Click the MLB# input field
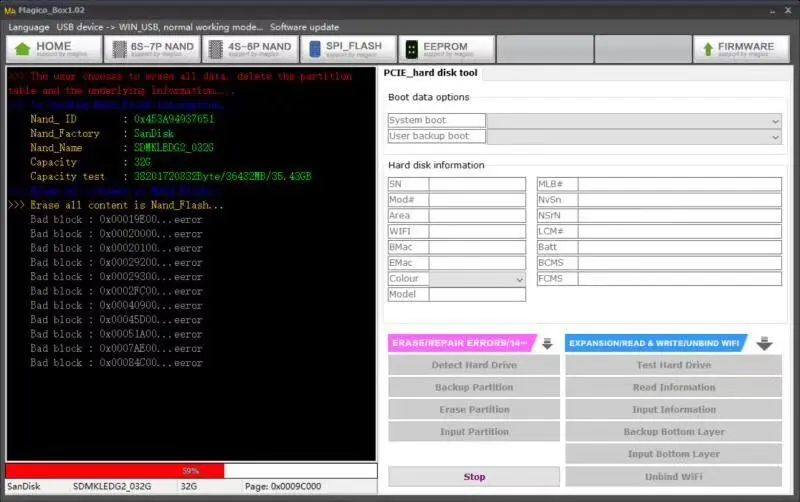Screen dimensions: 800x502 (680, 184)
